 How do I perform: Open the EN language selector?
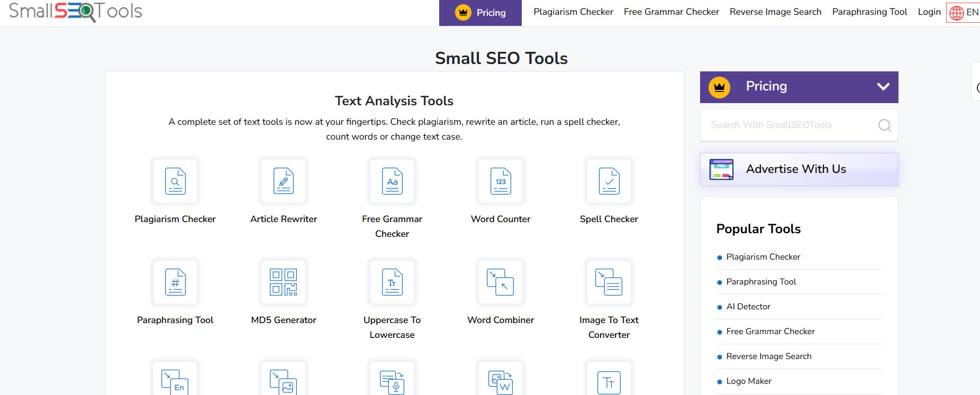(x=964, y=12)
